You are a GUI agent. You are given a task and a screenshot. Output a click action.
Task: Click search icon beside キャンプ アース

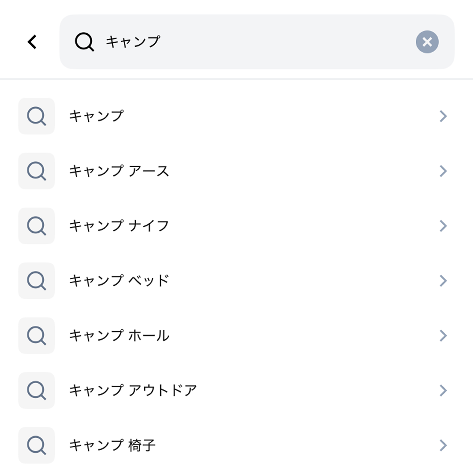pos(36,171)
